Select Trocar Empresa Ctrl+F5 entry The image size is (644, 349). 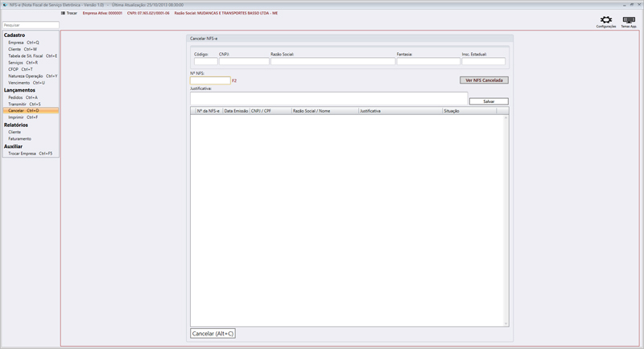30,154
